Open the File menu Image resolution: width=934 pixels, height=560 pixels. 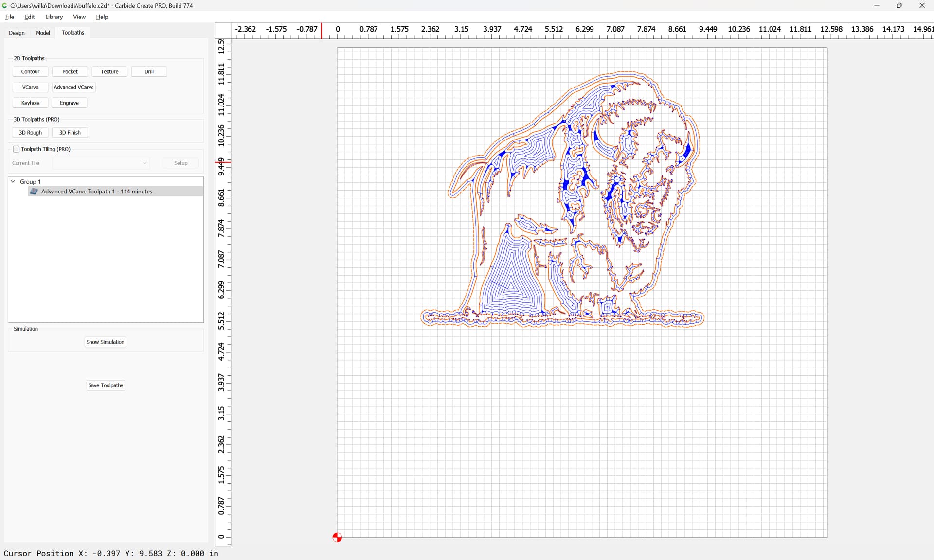coord(9,17)
